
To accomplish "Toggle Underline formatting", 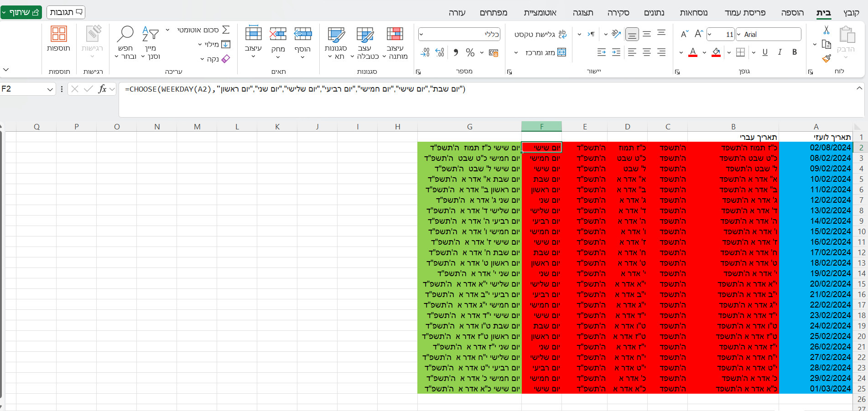I will pyautogui.click(x=765, y=52).
